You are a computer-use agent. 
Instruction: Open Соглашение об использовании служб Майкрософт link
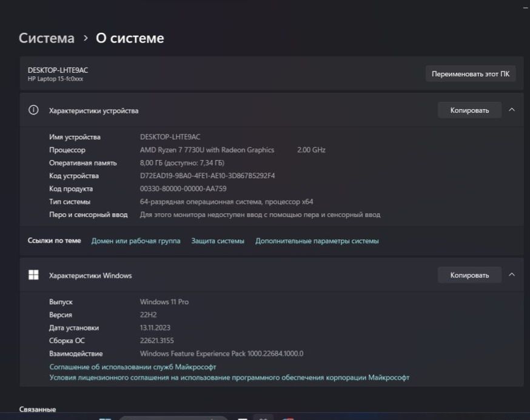pyautogui.click(x=133, y=367)
